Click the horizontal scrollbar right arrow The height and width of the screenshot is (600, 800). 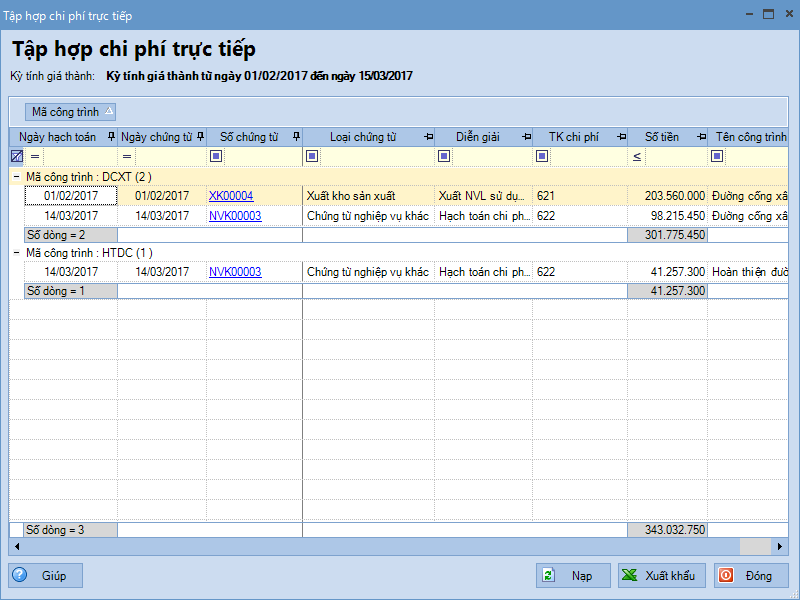pos(781,547)
